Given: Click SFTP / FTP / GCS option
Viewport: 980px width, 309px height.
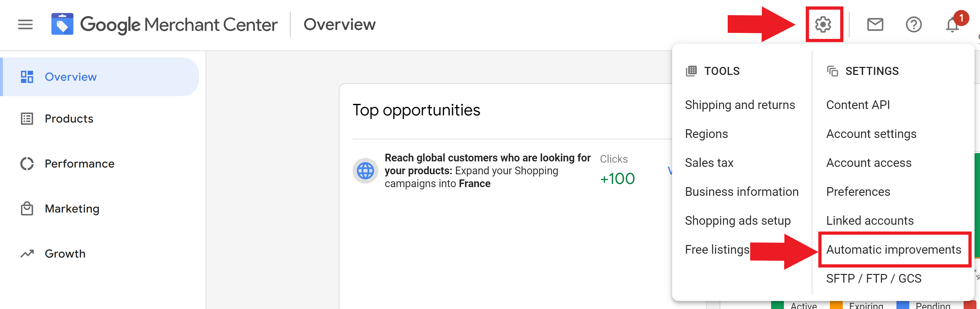Looking at the screenshot, I should (x=874, y=278).
